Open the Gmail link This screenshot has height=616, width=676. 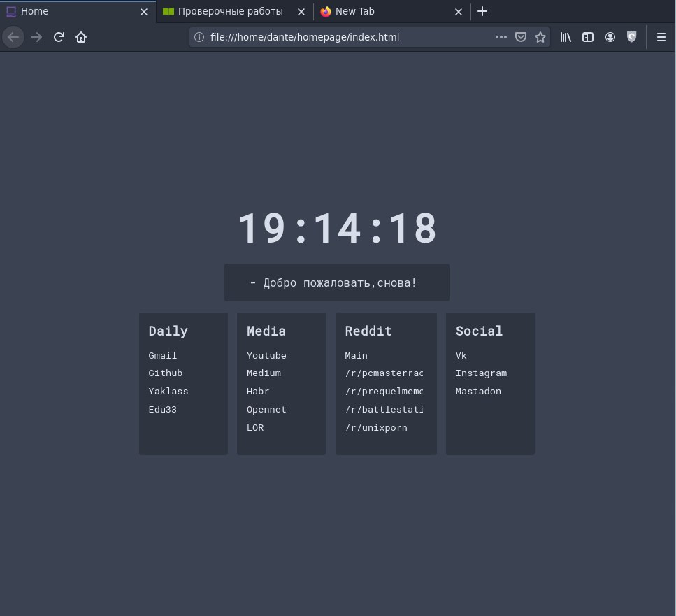pos(162,356)
